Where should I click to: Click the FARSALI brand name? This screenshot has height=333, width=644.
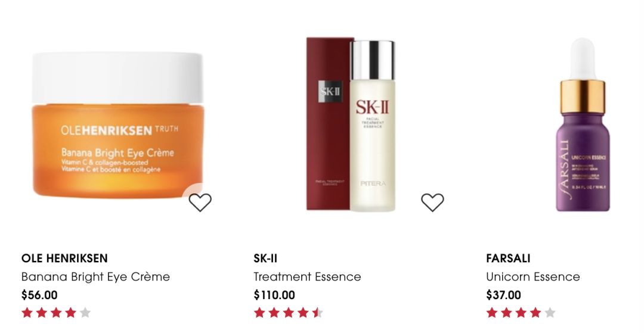(508, 259)
